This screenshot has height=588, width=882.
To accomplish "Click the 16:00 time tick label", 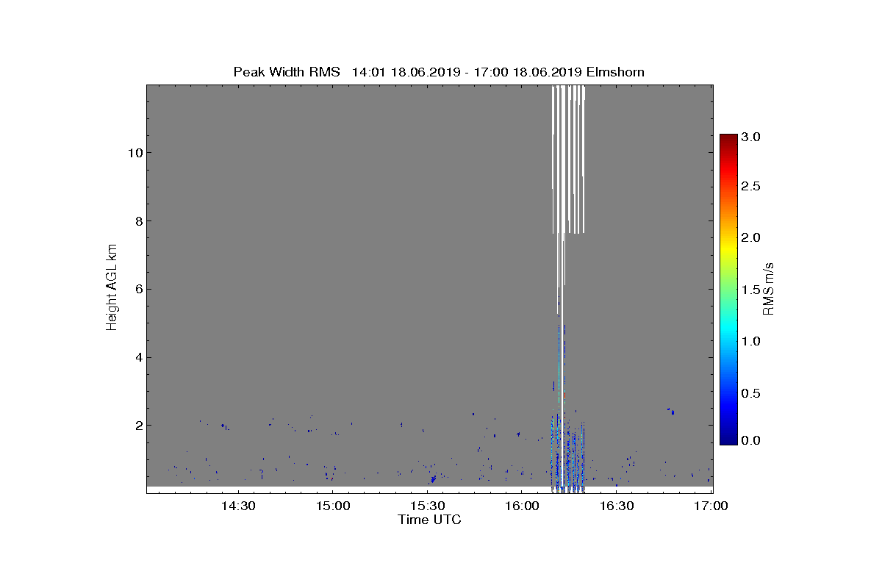I will click(x=522, y=506).
